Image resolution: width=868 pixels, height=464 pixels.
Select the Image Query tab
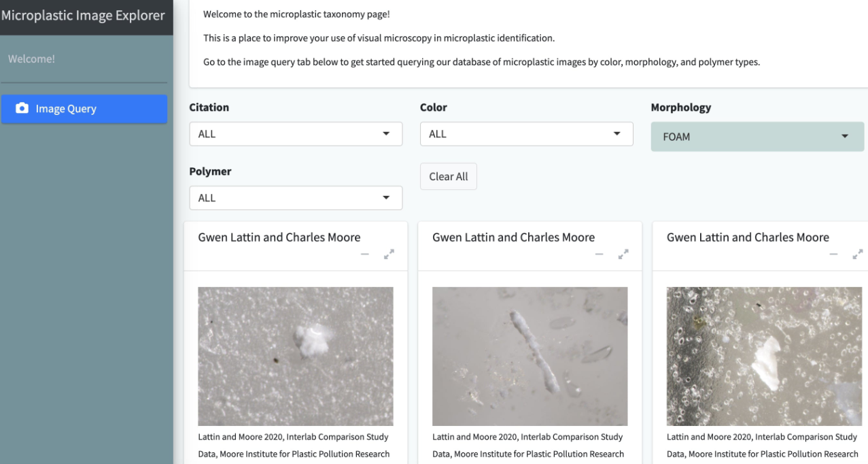click(84, 109)
